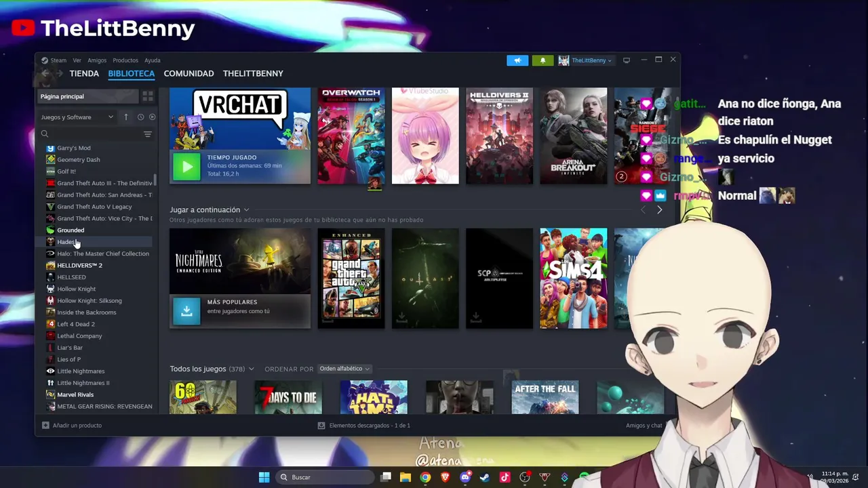This screenshot has width=868, height=488.
Task: Open Steam from the taskbar
Action: tap(484, 477)
